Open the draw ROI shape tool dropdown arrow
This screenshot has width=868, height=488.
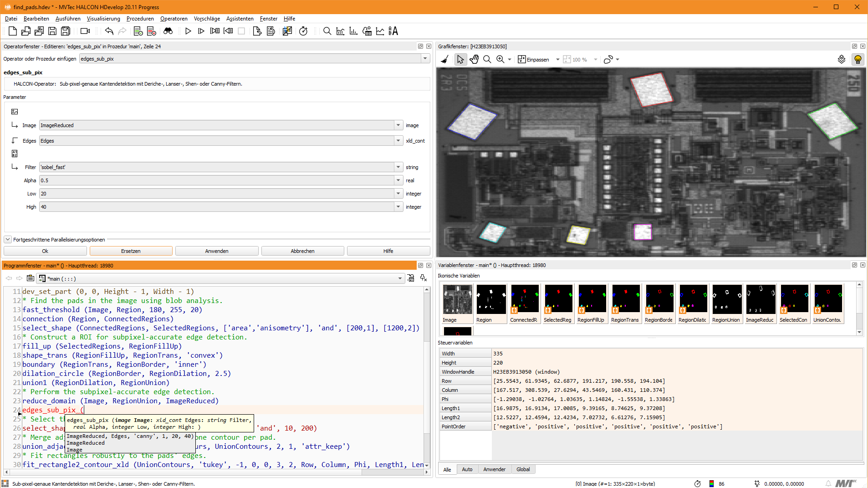[618, 59]
